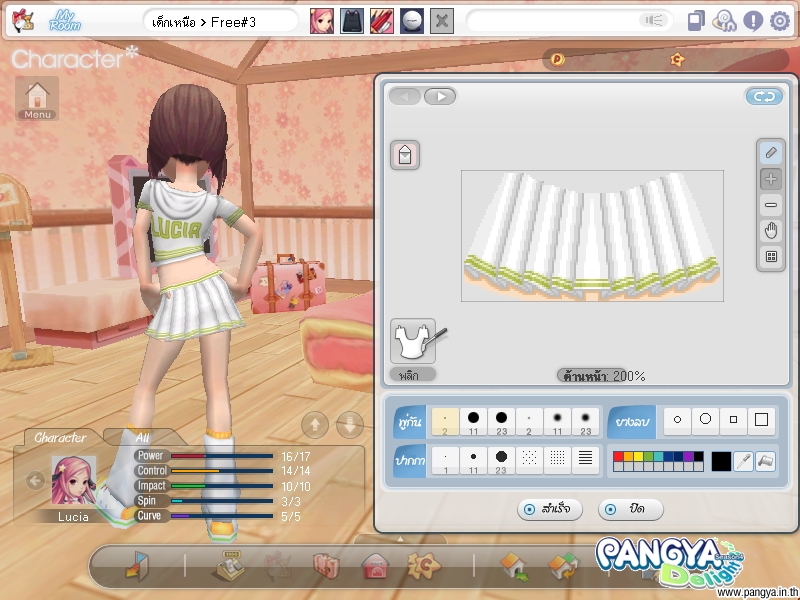Click the empty X equipment slot
Image resolution: width=800 pixels, height=600 pixels.
[x=442, y=21]
